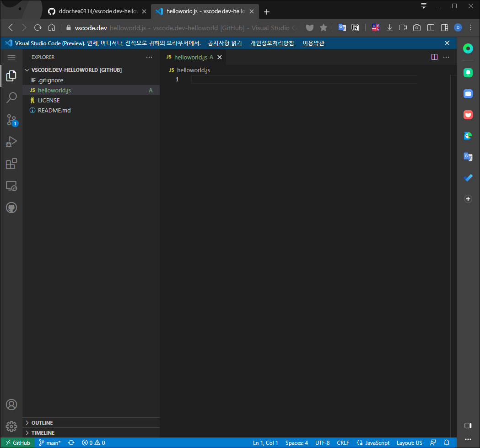Change language mode JavaScript
Viewport: 480px width, 448px height.
(373, 443)
